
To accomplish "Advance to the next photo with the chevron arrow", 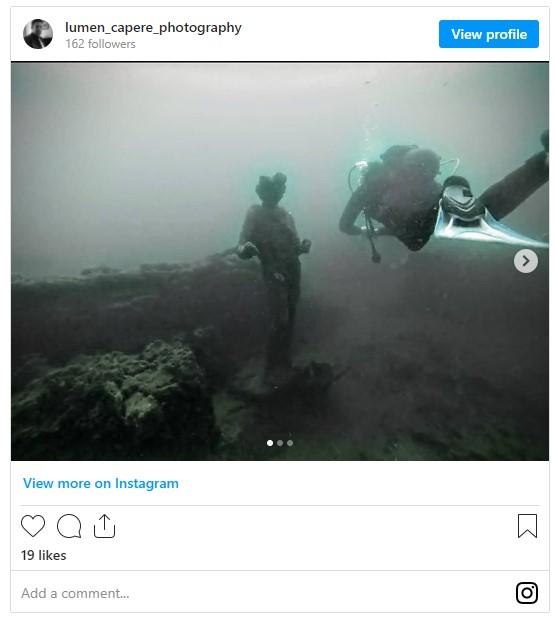I will pyautogui.click(x=526, y=261).
